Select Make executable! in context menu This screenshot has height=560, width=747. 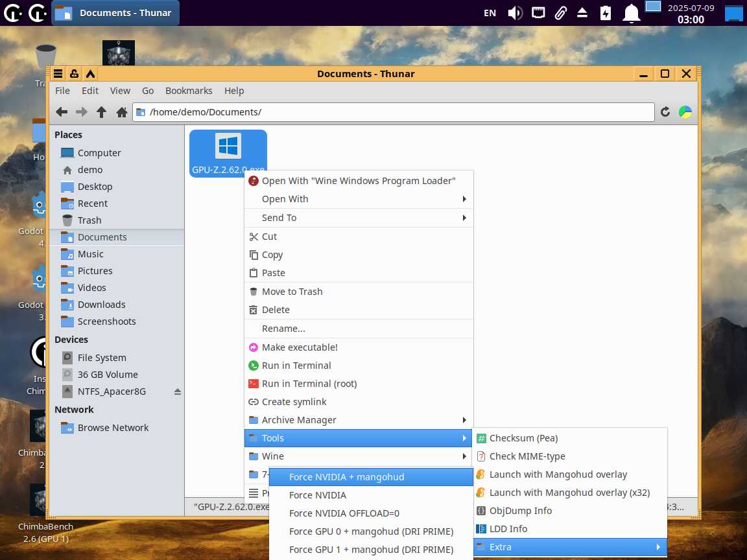coord(300,347)
